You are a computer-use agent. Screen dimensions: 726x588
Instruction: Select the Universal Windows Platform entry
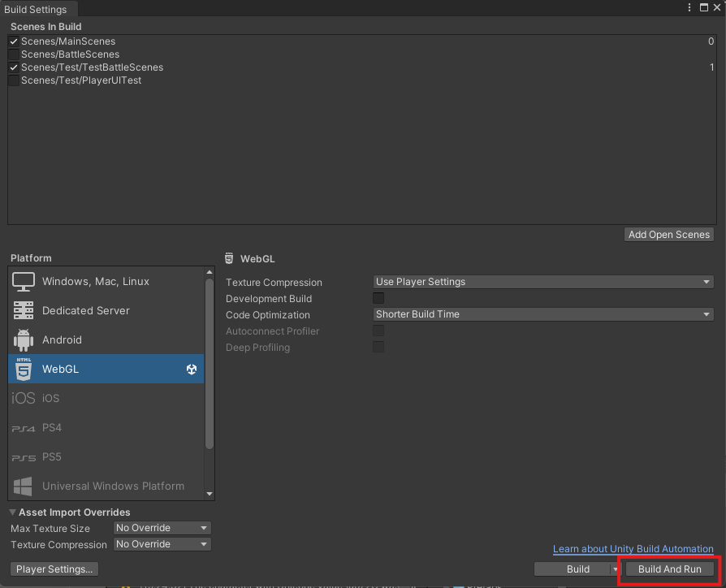tap(106, 486)
